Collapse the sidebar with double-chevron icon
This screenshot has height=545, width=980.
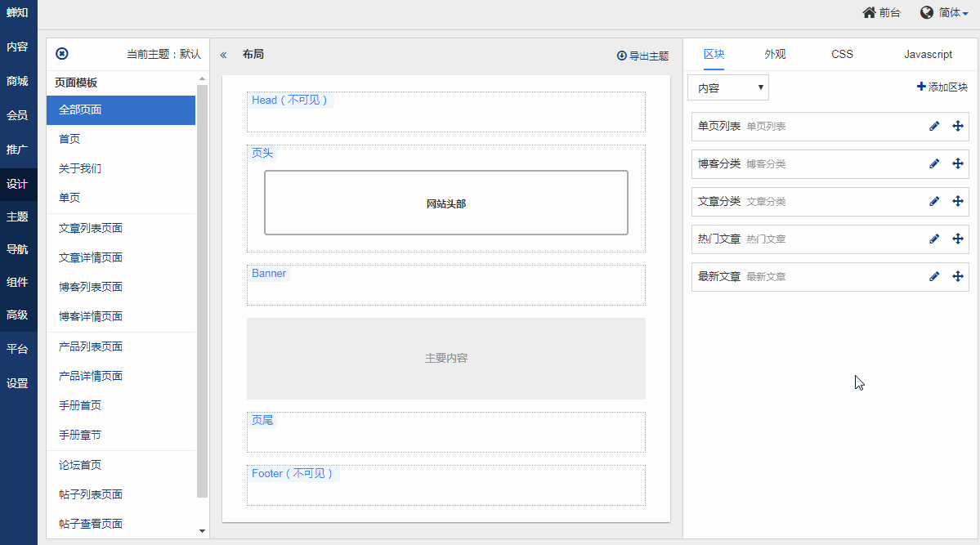tap(223, 55)
